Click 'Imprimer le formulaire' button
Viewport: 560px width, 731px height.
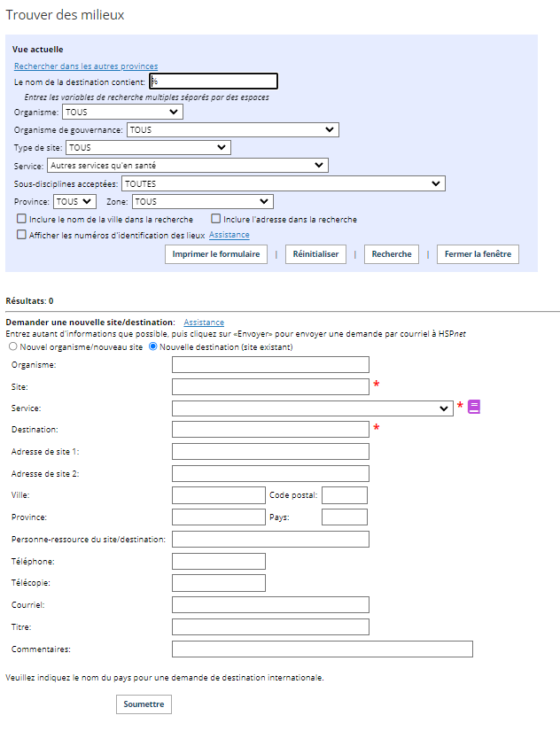(216, 254)
